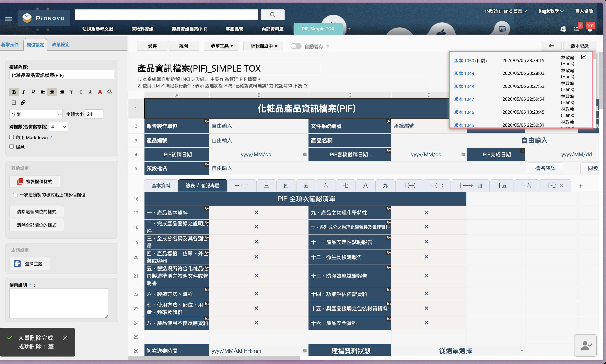Click the 描述內容 text field

[62, 75]
